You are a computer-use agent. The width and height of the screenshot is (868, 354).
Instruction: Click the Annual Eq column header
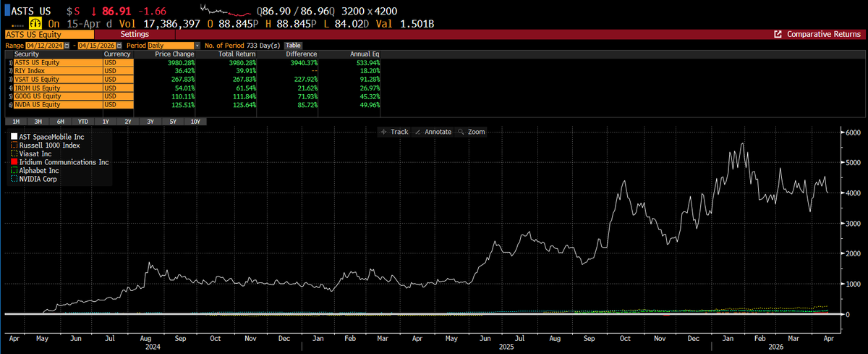coord(365,54)
